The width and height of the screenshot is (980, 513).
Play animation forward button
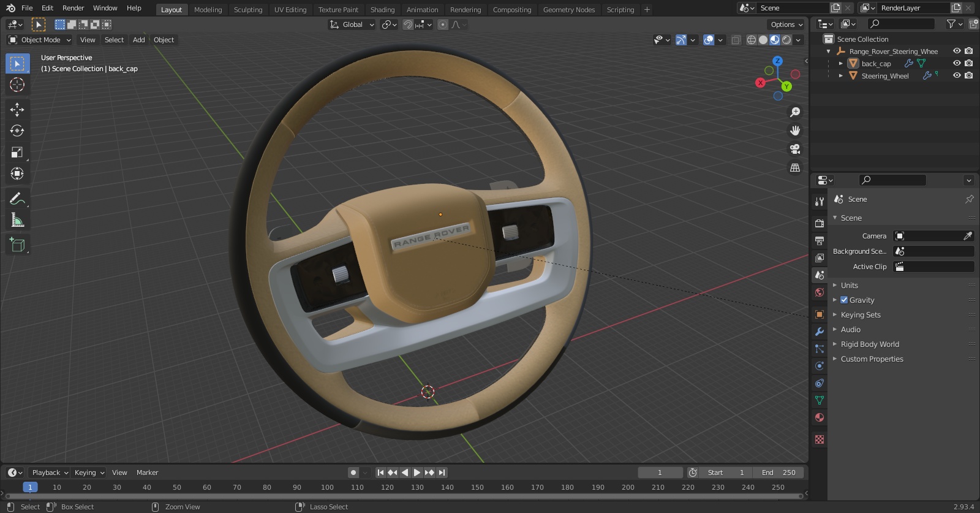[417, 473]
